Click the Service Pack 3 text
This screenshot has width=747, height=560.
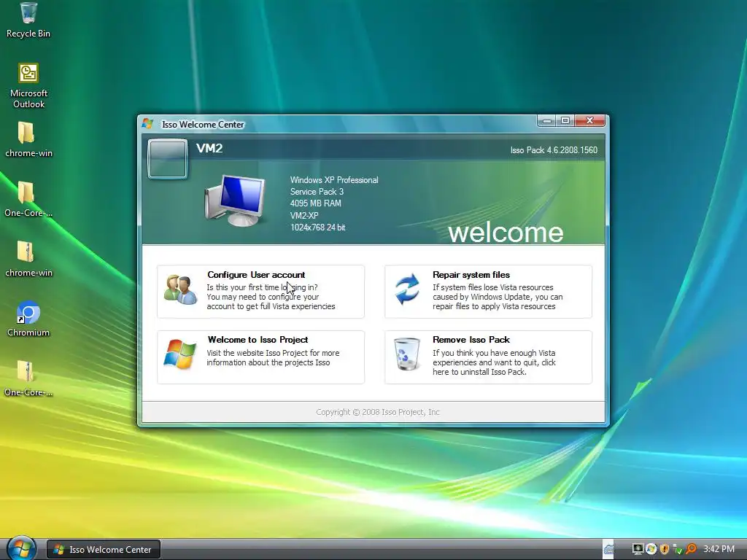317,192
